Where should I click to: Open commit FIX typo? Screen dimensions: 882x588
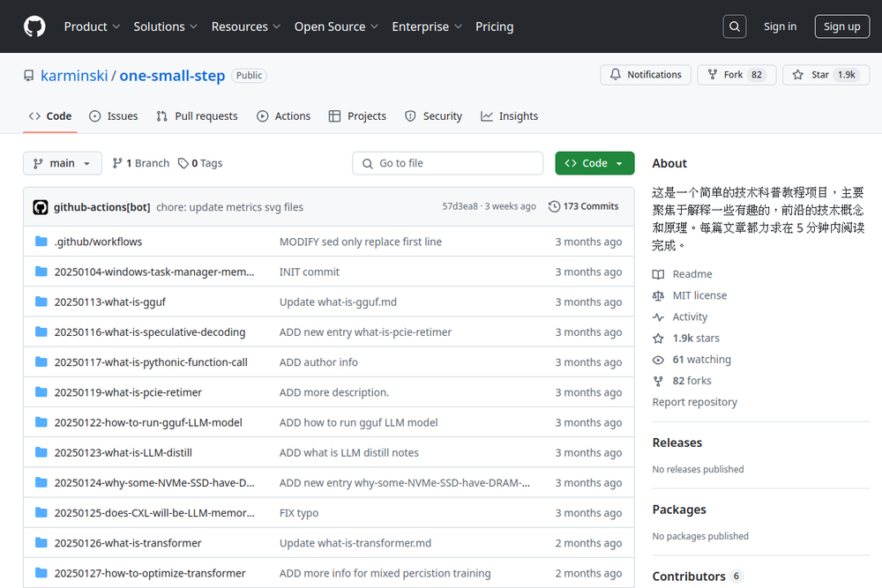tap(299, 513)
